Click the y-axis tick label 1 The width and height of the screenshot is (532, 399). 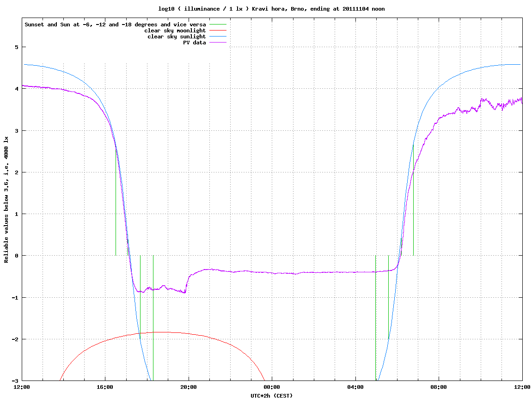[16, 214]
